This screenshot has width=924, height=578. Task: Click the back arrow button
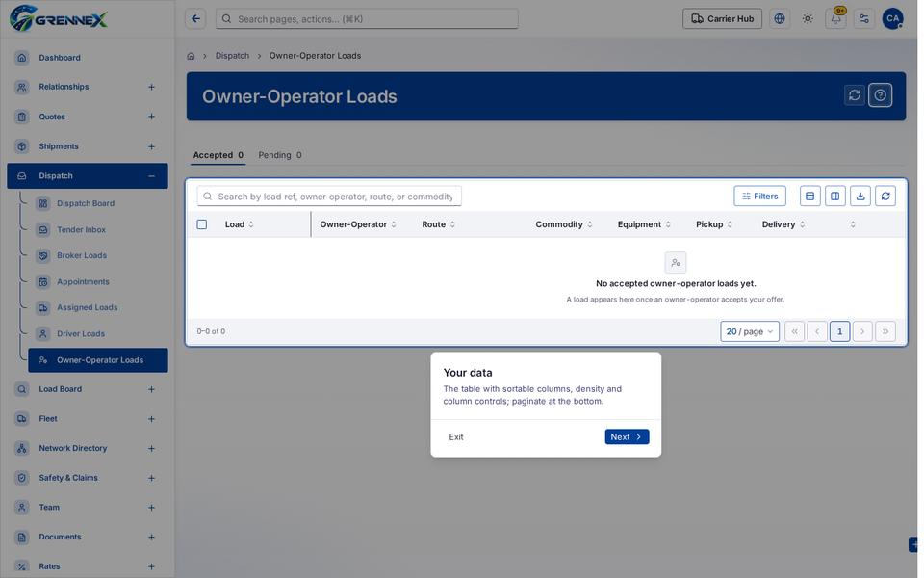[x=195, y=19]
